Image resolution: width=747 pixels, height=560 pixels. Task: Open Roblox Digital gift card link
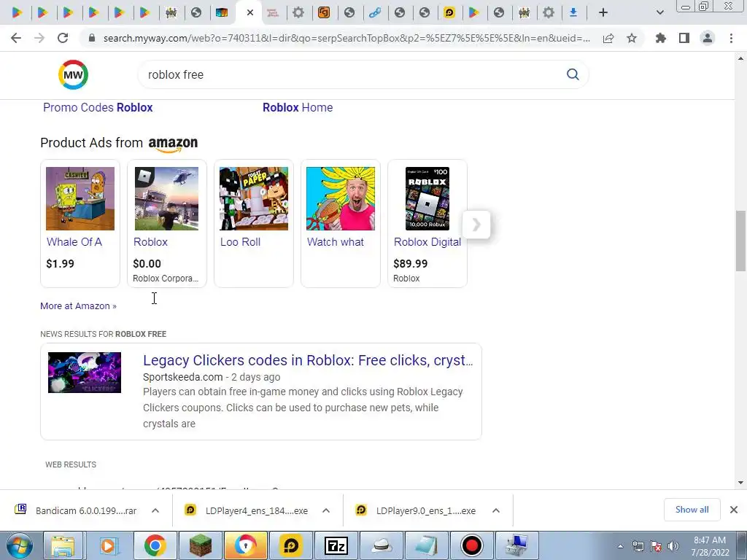click(x=427, y=242)
